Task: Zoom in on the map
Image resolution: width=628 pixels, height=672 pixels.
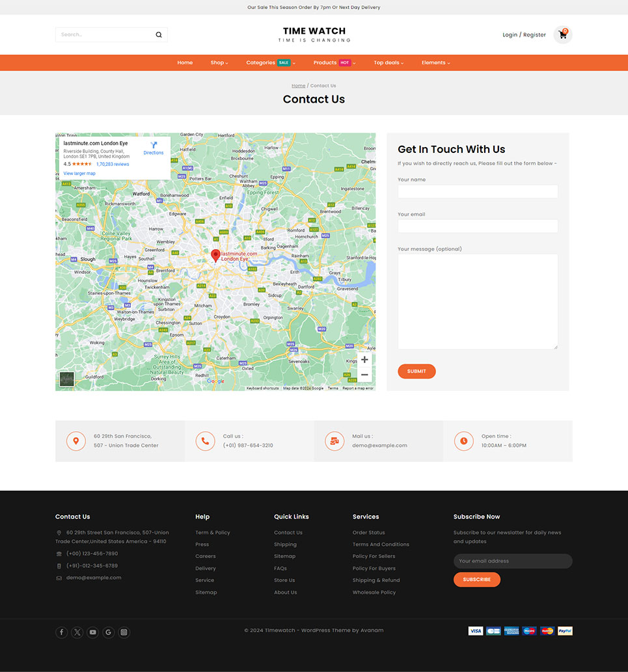Action: pos(364,360)
